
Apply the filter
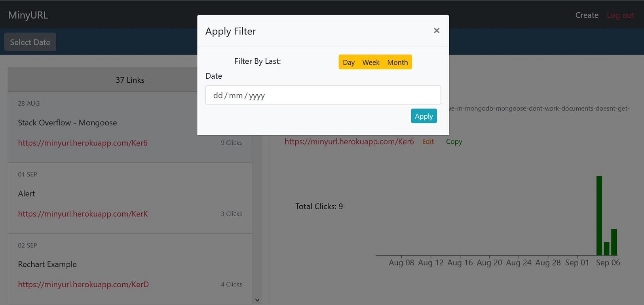(x=424, y=116)
